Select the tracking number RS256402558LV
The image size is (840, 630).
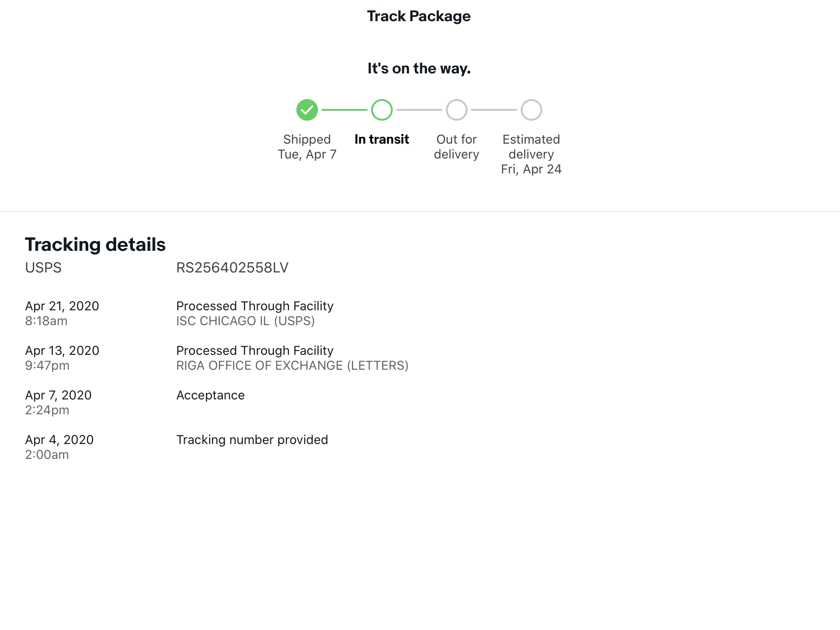pos(232,268)
